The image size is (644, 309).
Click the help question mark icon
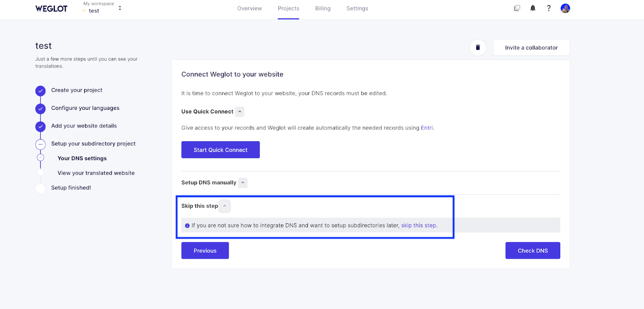click(x=549, y=8)
